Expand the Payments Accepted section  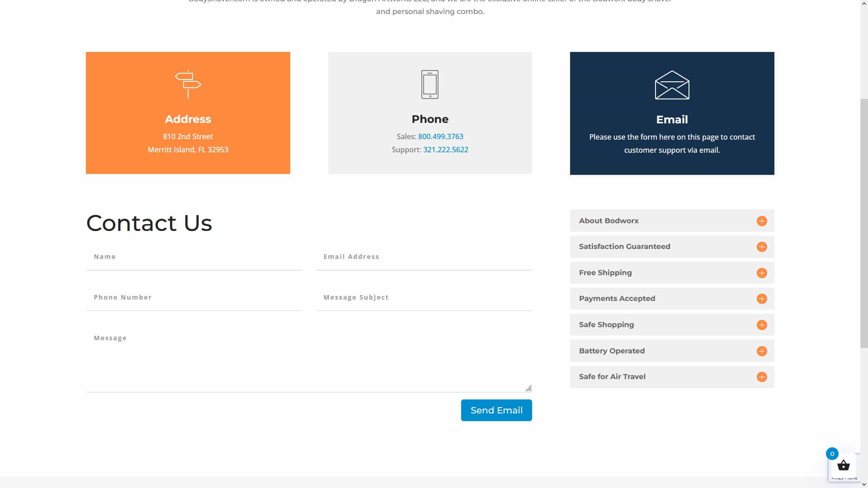click(x=762, y=298)
